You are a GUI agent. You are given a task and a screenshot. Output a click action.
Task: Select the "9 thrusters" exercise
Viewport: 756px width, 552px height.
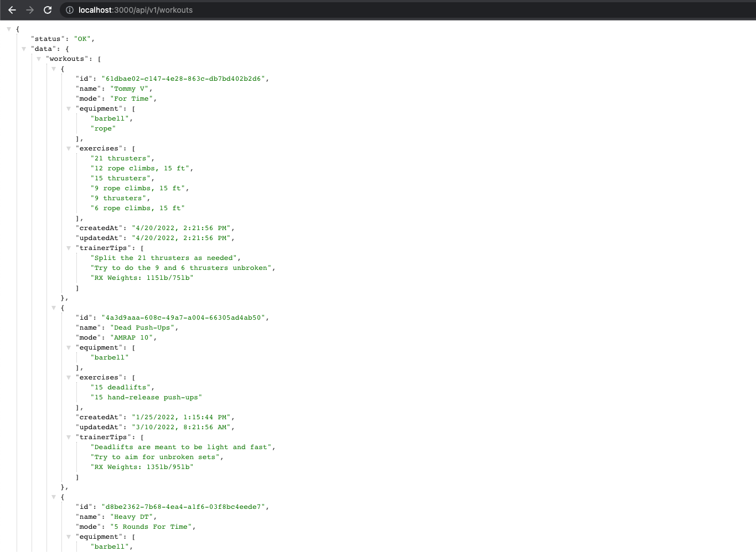(x=118, y=198)
